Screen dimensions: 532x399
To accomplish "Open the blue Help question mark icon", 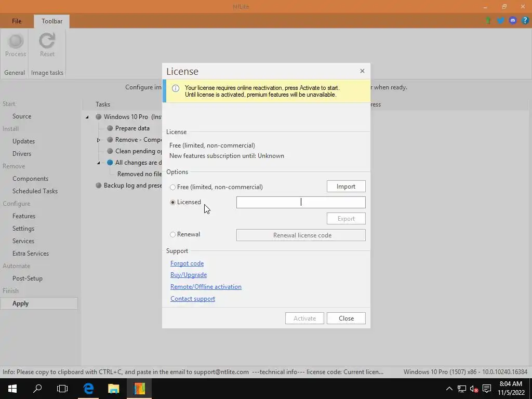I will pos(525,21).
